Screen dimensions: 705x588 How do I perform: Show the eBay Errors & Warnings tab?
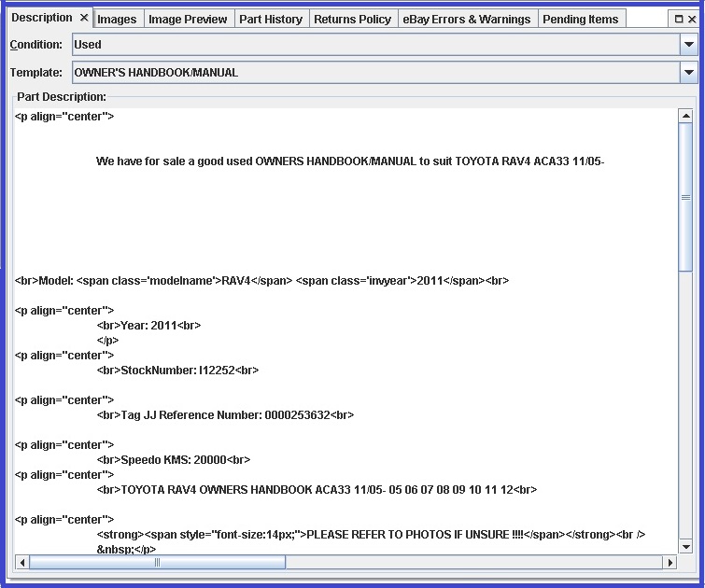pyautogui.click(x=466, y=19)
